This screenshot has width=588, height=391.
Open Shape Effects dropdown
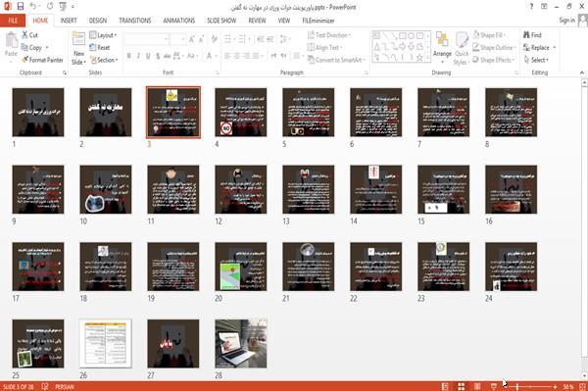494,60
